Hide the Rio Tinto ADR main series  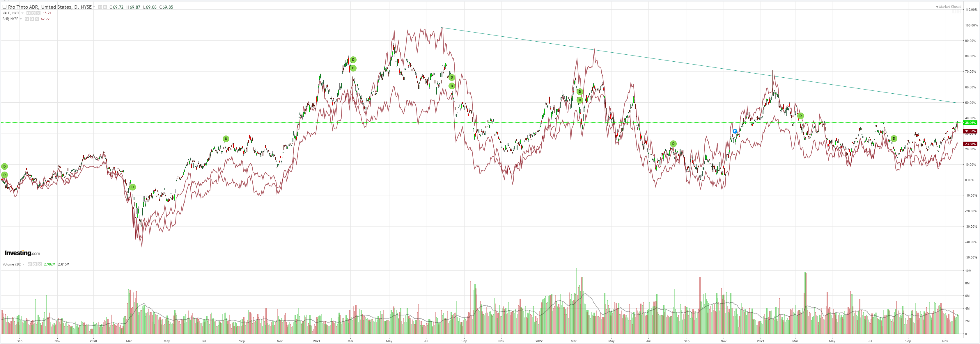pos(100,7)
